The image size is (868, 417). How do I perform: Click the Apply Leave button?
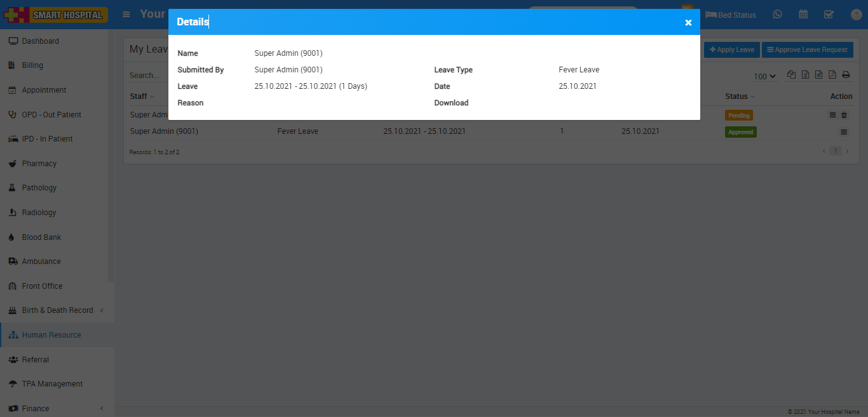731,50
